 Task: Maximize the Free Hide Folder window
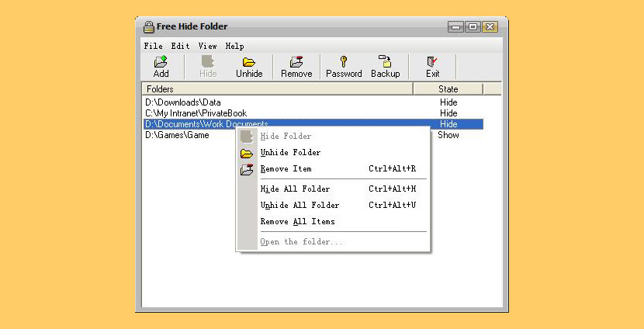click(473, 27)
